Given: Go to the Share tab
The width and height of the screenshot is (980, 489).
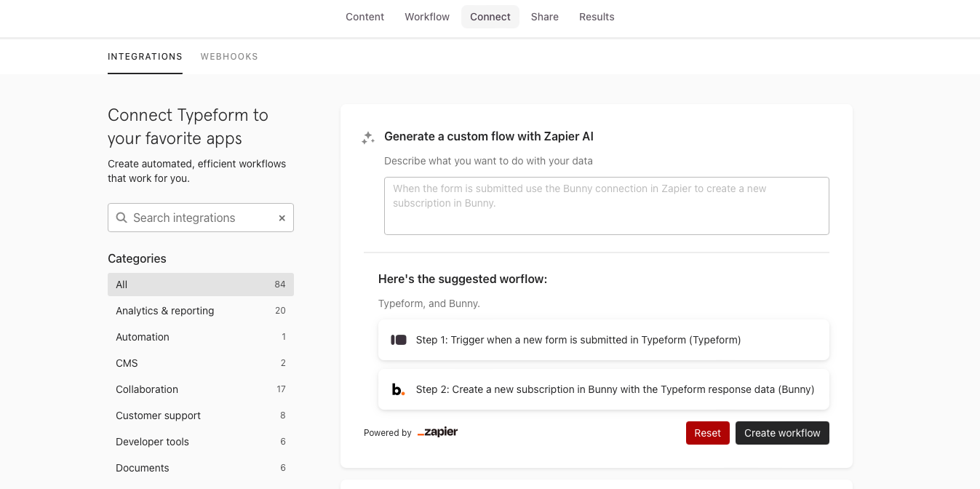Looking at the screenshot, I should pos(544,16).
